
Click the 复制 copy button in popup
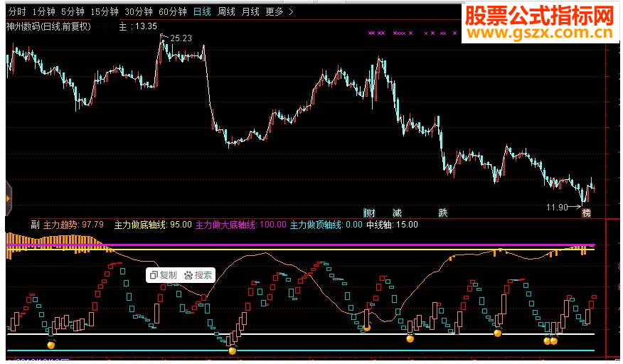coord(164,275)
